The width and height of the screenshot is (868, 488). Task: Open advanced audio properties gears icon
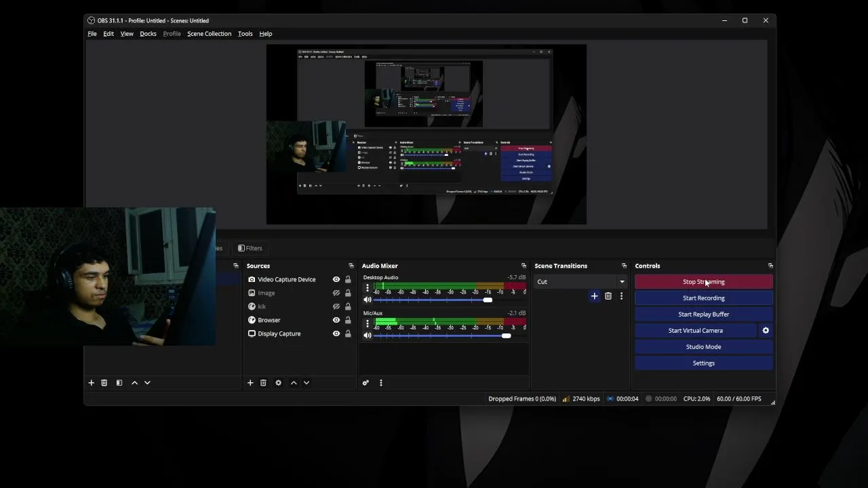(x=366, y=383)
